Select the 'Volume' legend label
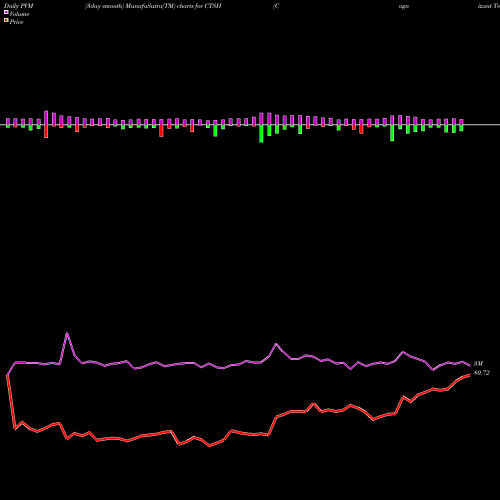This screenshot has height=500, width=500. (19, 14)
